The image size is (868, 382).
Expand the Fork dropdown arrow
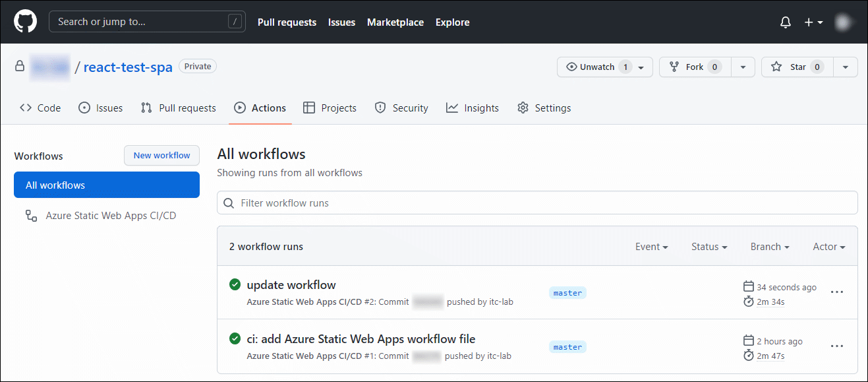743,67
